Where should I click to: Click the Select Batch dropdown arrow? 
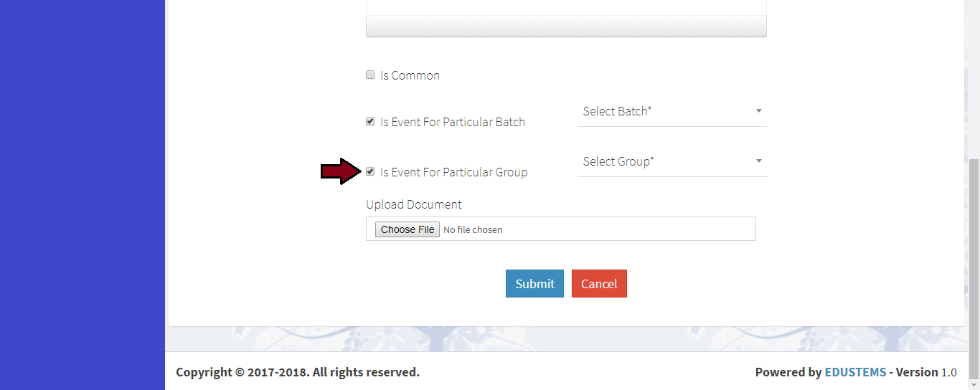[x=758, y=111]
